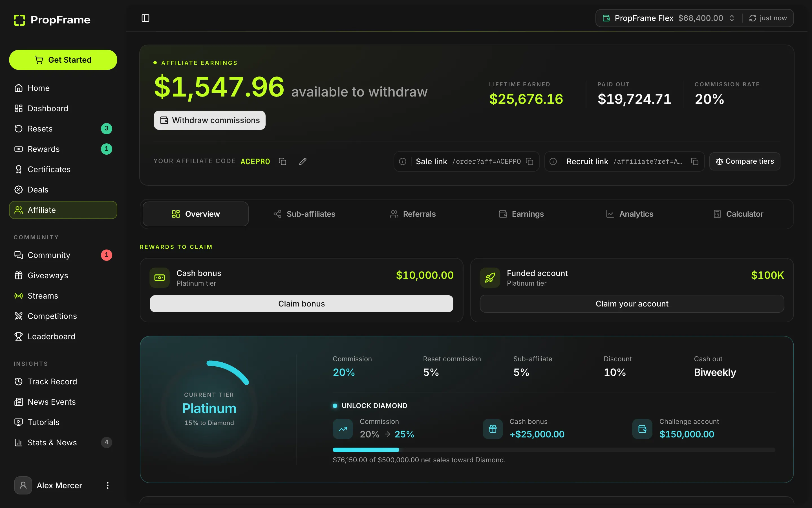Edit the affiliate code with pencil icon
812x508 pixels.
[x=303, y=162]
